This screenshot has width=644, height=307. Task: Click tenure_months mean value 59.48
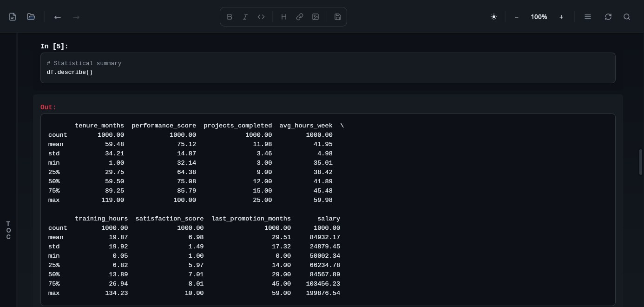tap(115, 144)
